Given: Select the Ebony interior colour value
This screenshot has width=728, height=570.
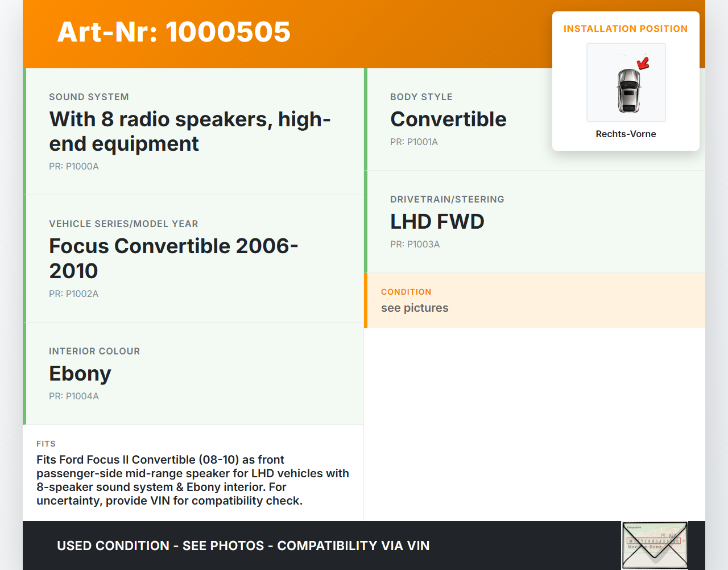Looking at the screenshot, I should click(80, 374).
